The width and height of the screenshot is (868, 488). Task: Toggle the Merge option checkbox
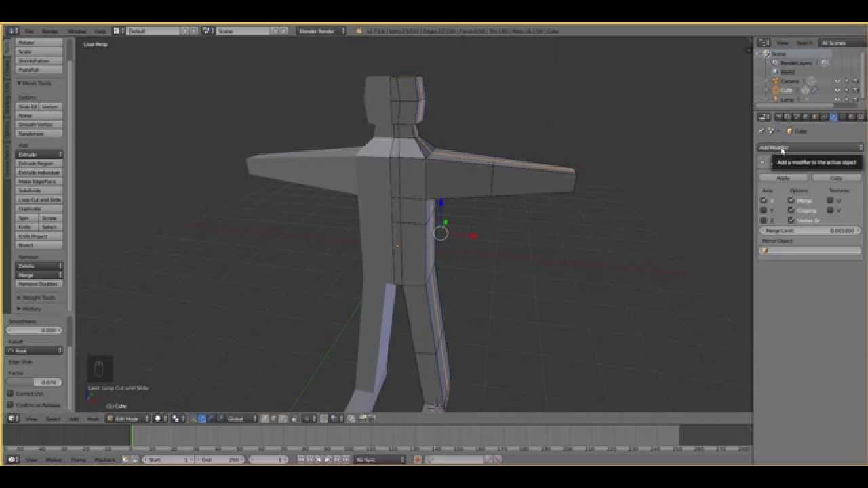(791, 201)
